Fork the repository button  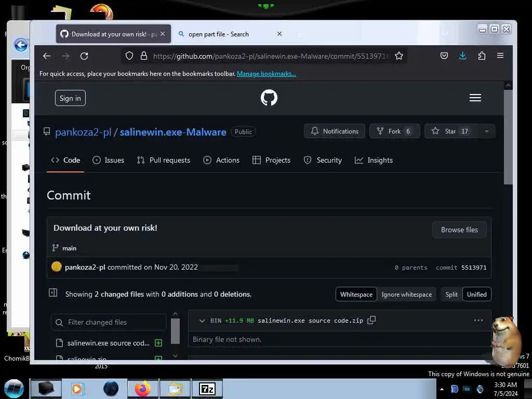click(x=395, y=131)
